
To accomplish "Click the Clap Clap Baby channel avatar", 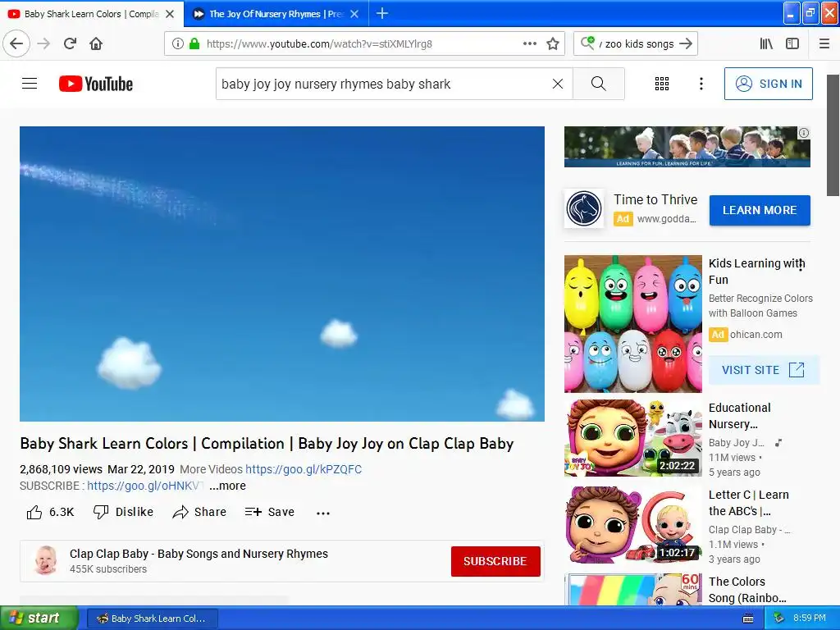I will point(46,560).
